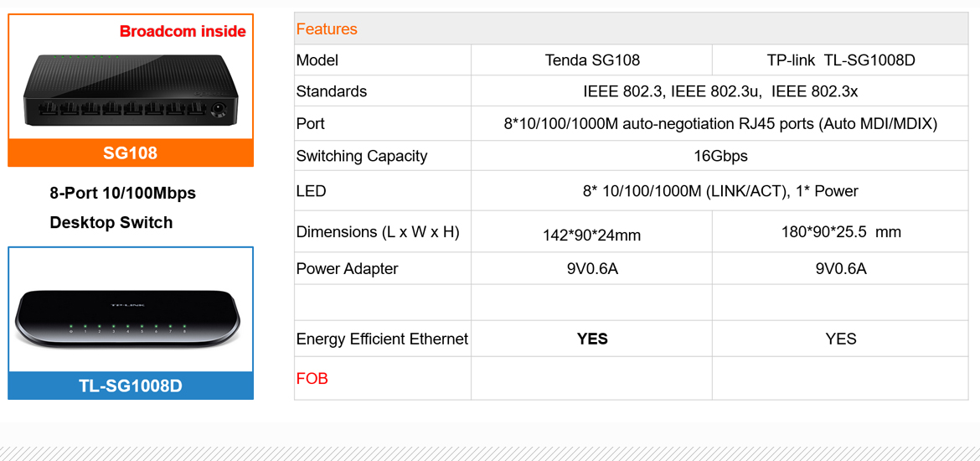Select the "Tenda SG108" model column cell
This screenshot has height=461, width=980.
click(592, 60)
